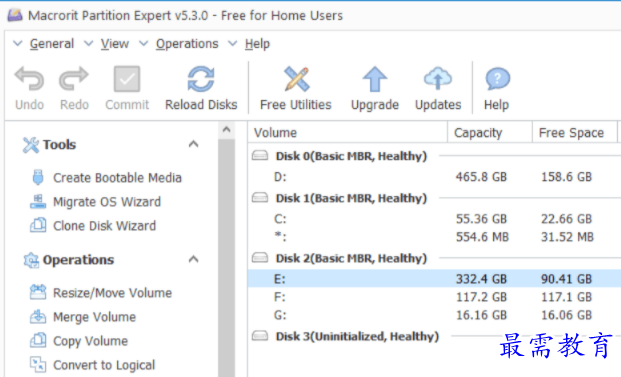Click the Operations section gear icon
The height and width of the screenshot is (377, 621).
[x=31, y=260]
